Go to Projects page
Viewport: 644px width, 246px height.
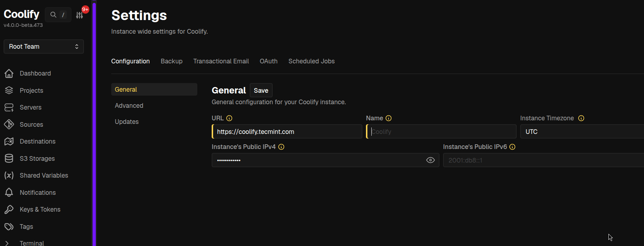click(x=32, y=91)
